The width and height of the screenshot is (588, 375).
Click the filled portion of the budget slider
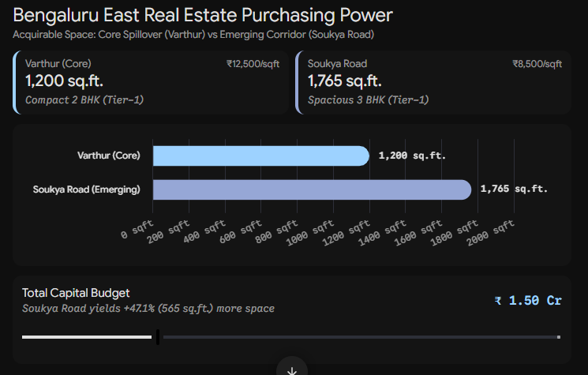[x=87, y=337]
